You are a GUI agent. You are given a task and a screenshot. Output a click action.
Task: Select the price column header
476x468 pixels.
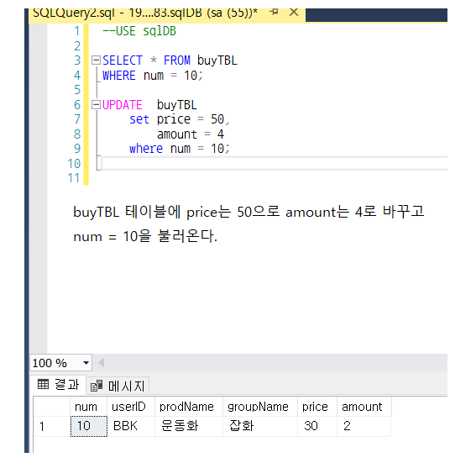point(317,407)
